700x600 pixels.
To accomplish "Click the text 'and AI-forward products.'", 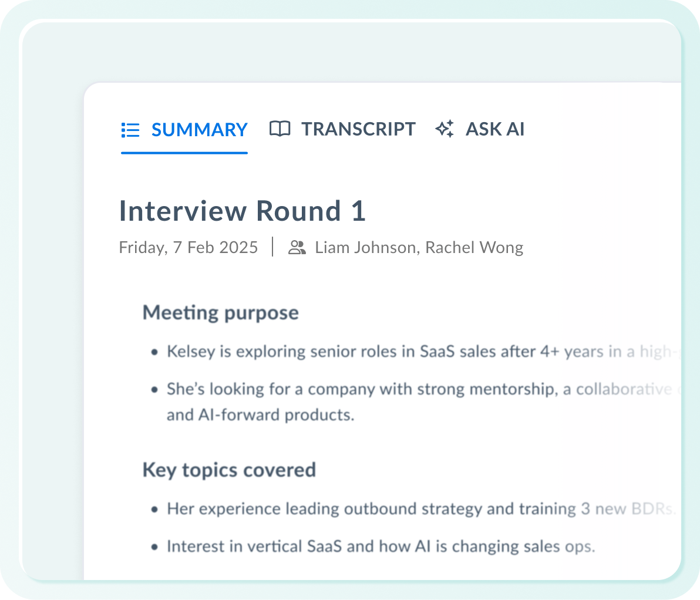I will click(260, 415).
